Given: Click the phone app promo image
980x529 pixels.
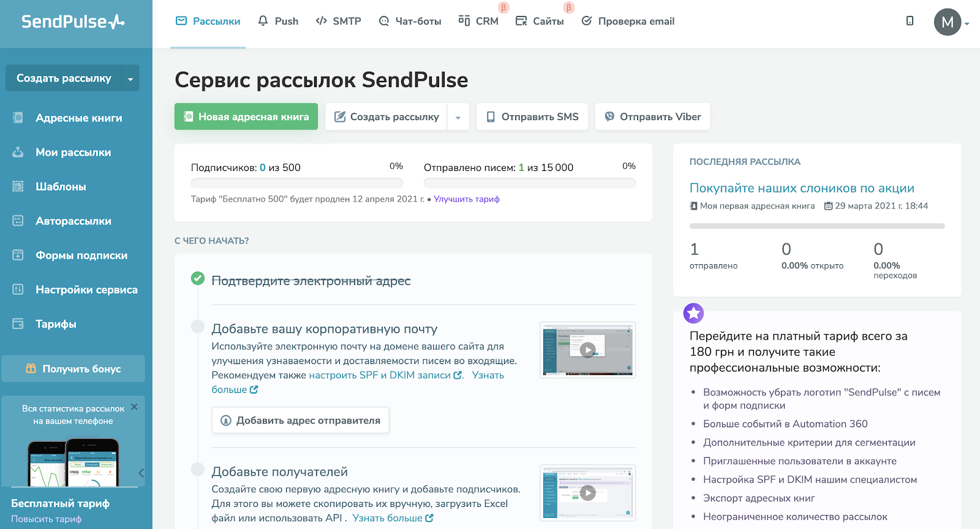Looking at the screenshot, I should [x=73, y=462].
